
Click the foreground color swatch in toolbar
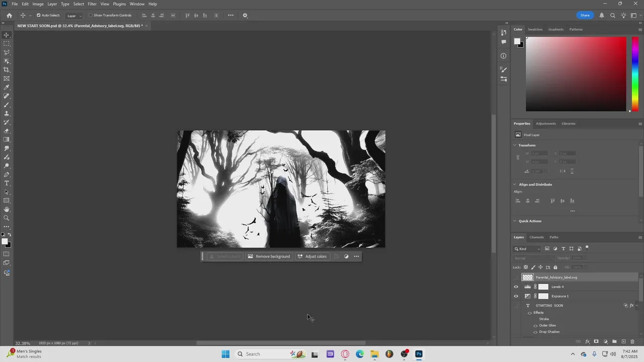coord(5,242)
